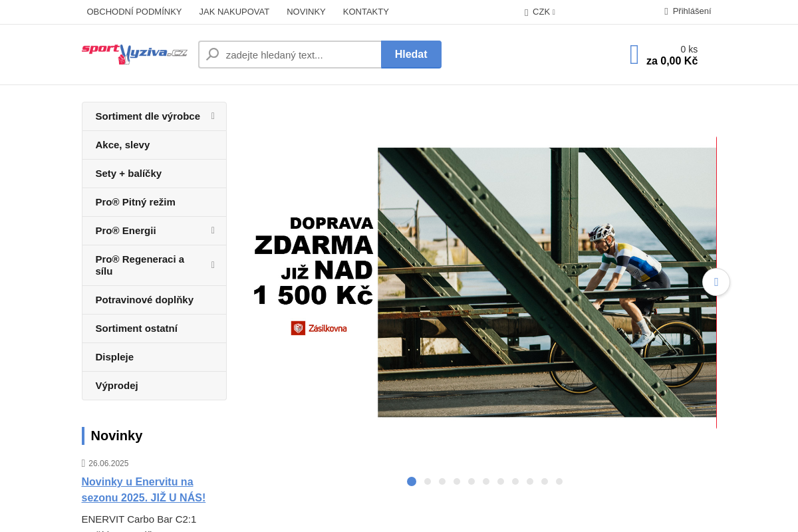Image resolution: width=798 pixels, height=532 pixels.
Task: Select the first carousel dot
Action: [x=412, y=481]
